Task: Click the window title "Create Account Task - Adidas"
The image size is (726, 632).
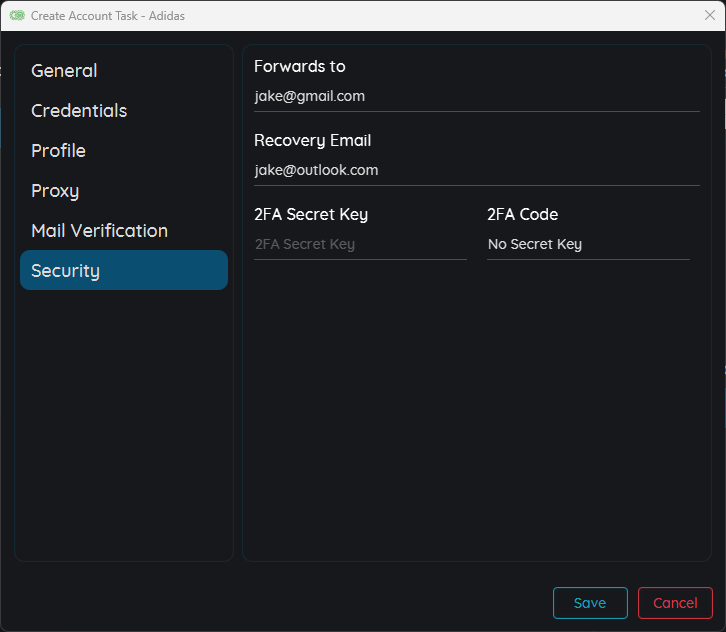Action: pos(108,16)
